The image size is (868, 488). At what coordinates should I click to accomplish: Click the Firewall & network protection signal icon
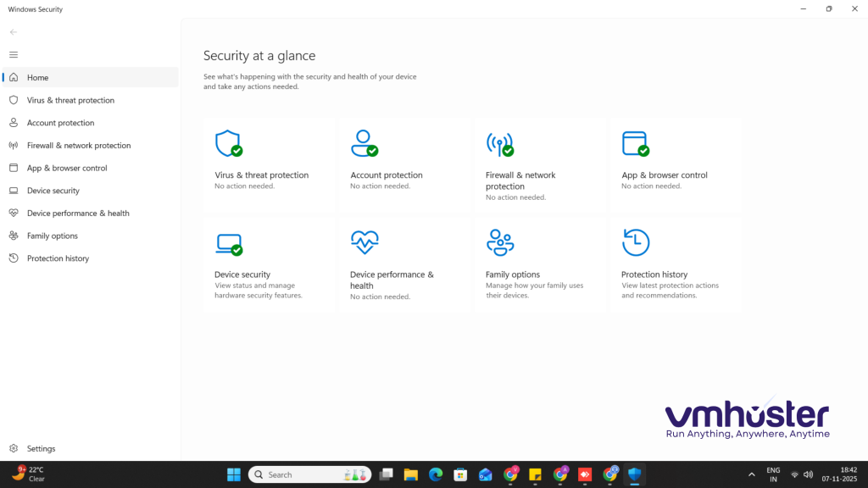[x=500, y=142]
